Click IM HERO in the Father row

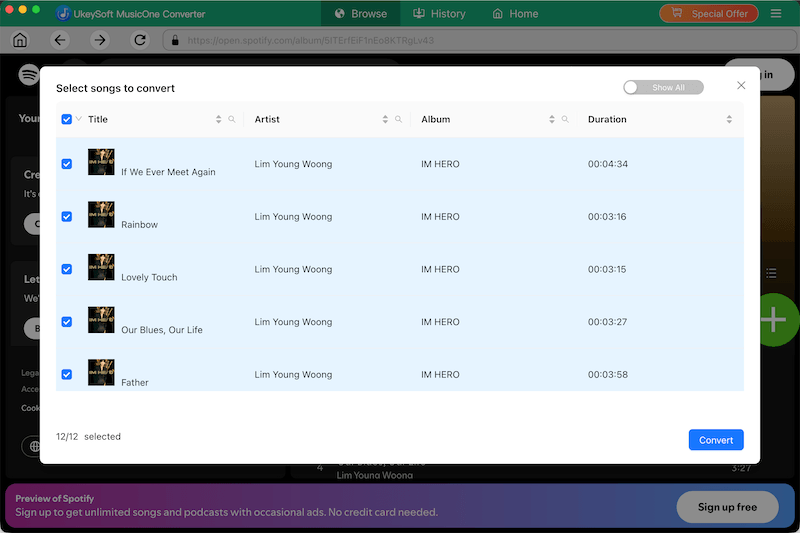440,374
